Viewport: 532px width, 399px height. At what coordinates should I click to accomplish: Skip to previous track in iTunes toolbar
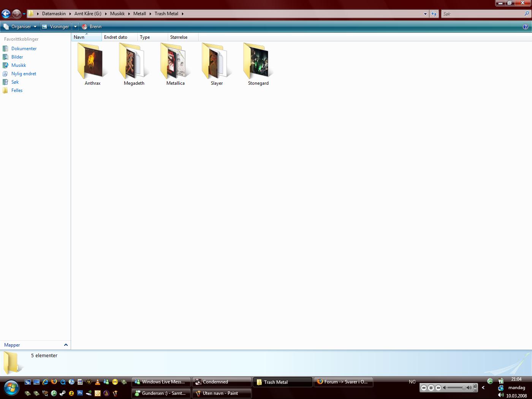[424, 388]
